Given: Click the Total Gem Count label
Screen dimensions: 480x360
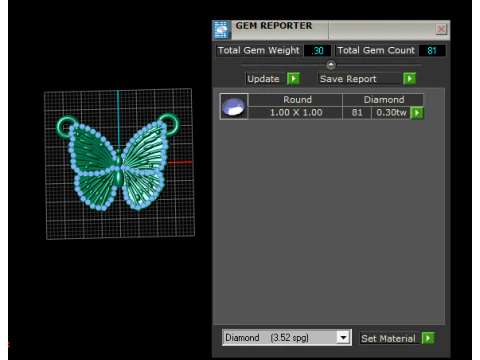Looking at the screenshot, I should tap(376, 51).
